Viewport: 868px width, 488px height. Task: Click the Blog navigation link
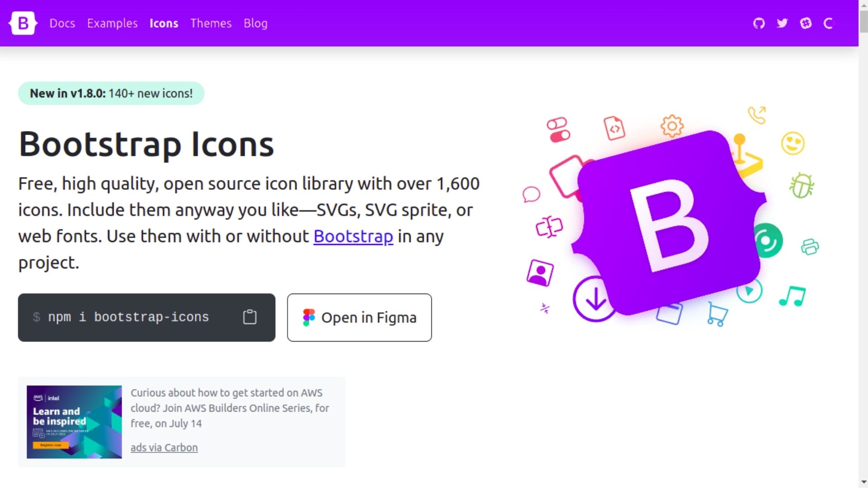pos(256,23)
